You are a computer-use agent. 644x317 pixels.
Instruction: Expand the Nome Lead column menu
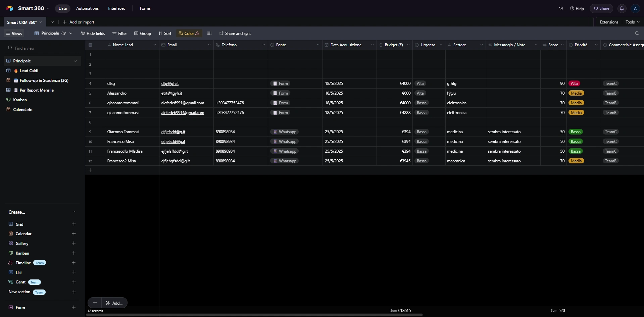(x=155, y=45)
